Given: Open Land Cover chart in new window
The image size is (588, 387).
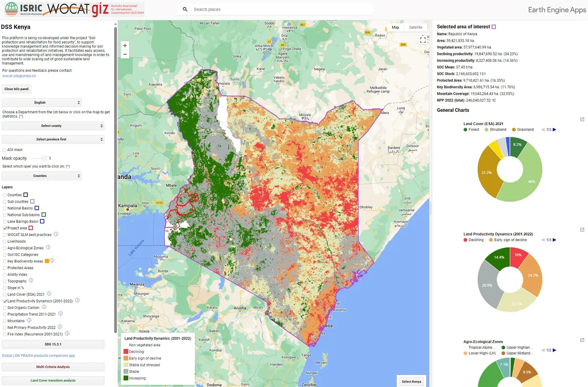Looking at the screenshot, I should point(582,120).
